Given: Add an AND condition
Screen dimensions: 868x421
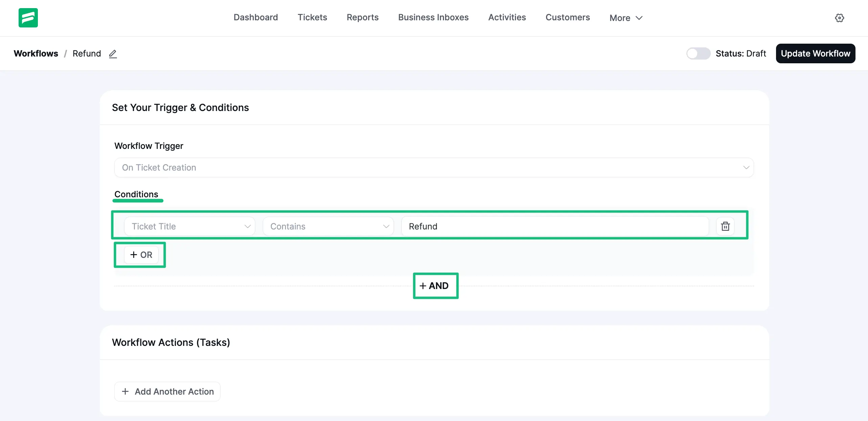Looking at the screenshot, I should (436, 285).
